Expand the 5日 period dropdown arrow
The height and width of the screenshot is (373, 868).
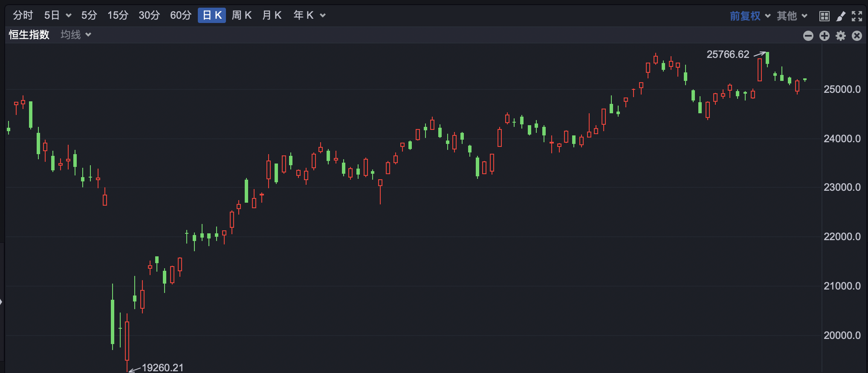[x=68, y=16]
